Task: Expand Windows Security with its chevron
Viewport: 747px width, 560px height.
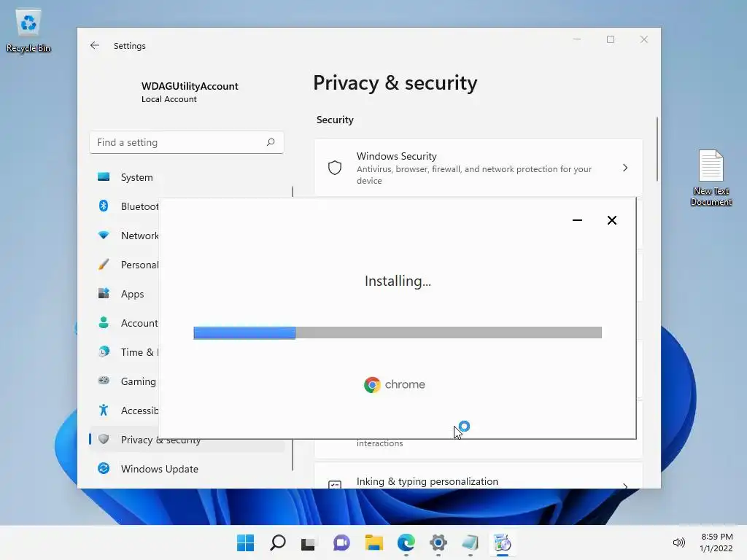Action: coord(625,168)
